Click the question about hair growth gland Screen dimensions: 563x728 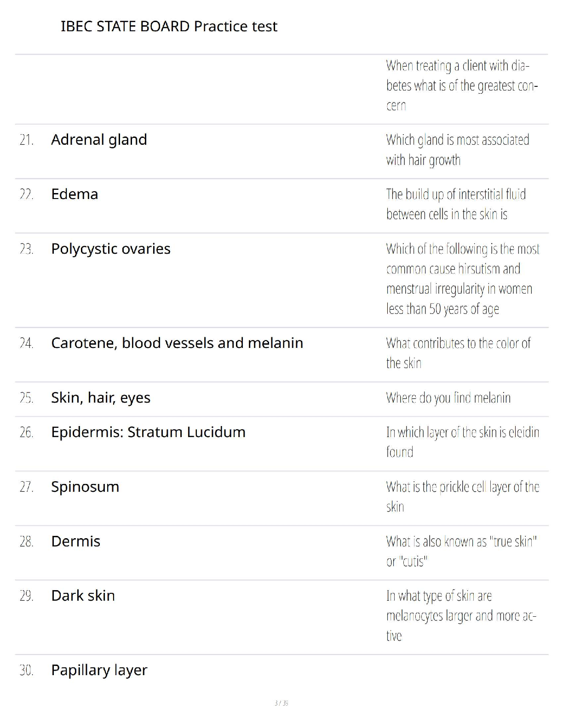(457, 150)
